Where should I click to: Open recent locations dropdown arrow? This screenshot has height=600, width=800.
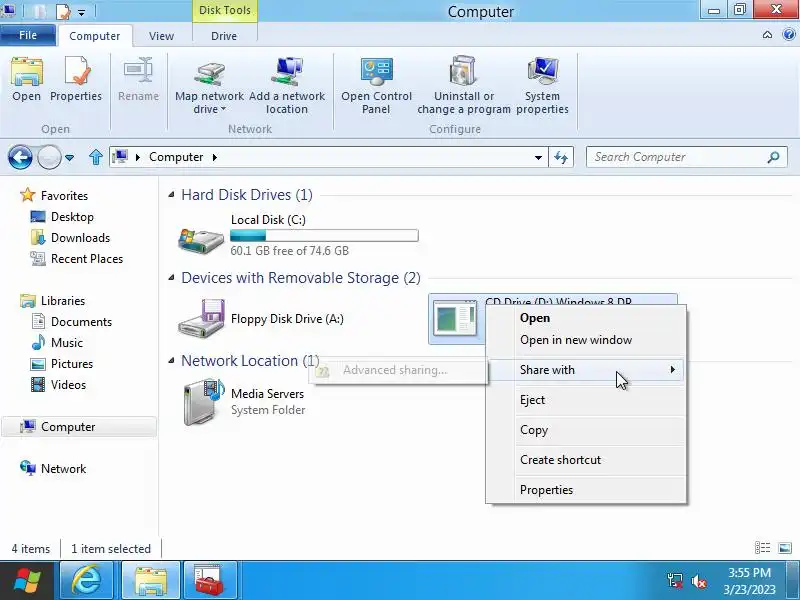(x=69, y=158)
